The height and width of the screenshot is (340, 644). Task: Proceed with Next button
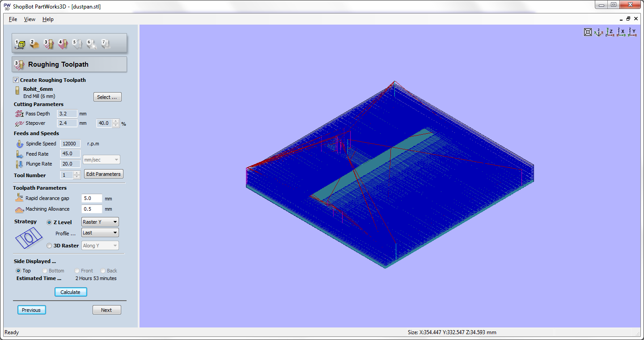106,310
